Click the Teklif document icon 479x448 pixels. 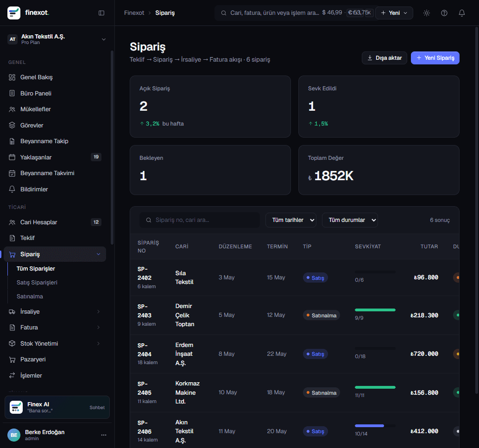pos(12,238)
